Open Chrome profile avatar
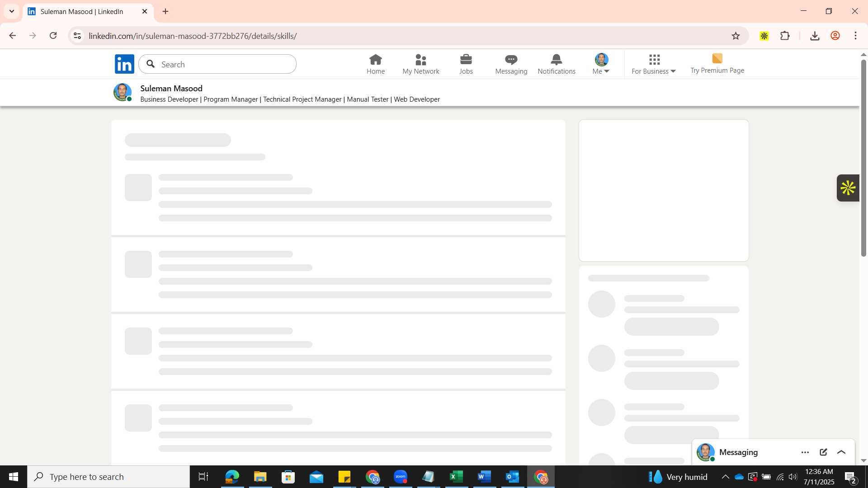This screenshot has height=488, width=868. (835, 36)
